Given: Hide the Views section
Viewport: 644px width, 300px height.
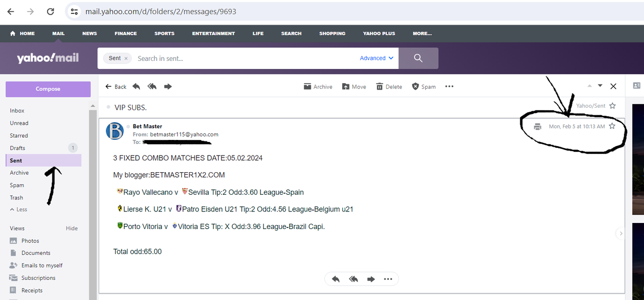Looking at the screenshot, I should pos(72,229).
